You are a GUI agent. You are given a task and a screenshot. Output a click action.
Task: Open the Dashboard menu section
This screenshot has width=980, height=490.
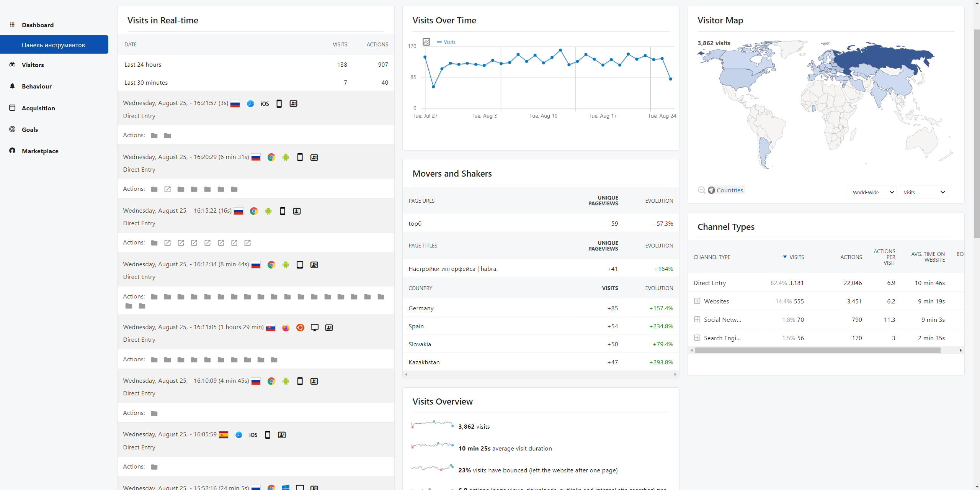click(38, 25)
